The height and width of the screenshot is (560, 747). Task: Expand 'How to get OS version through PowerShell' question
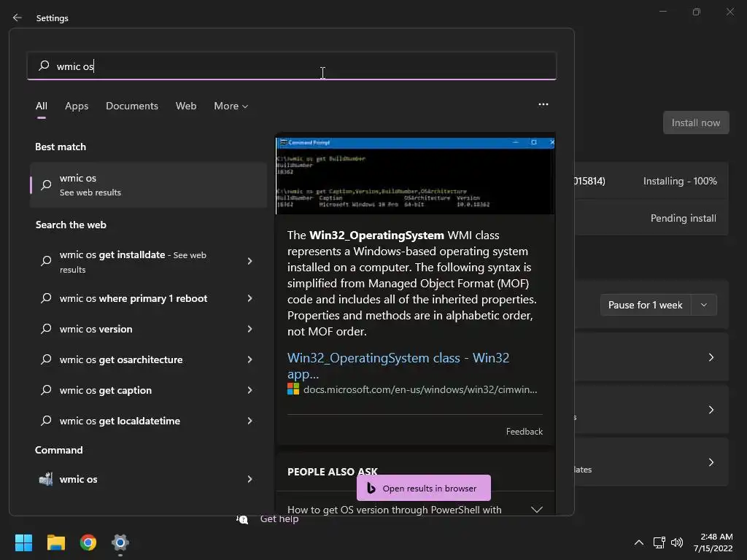tap(415, 510)
